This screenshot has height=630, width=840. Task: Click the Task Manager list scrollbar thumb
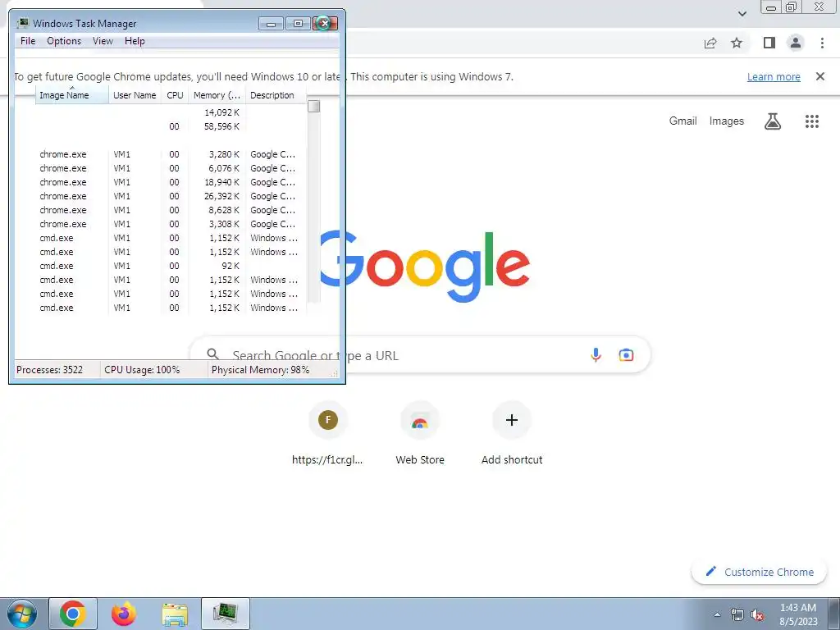[314, 106]
